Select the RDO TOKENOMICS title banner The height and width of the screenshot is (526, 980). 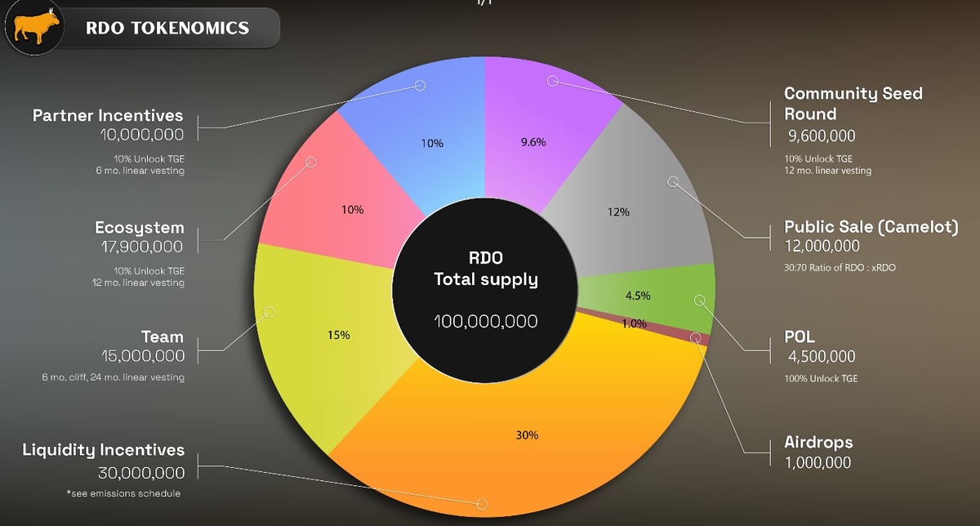[x=167, y=29]
